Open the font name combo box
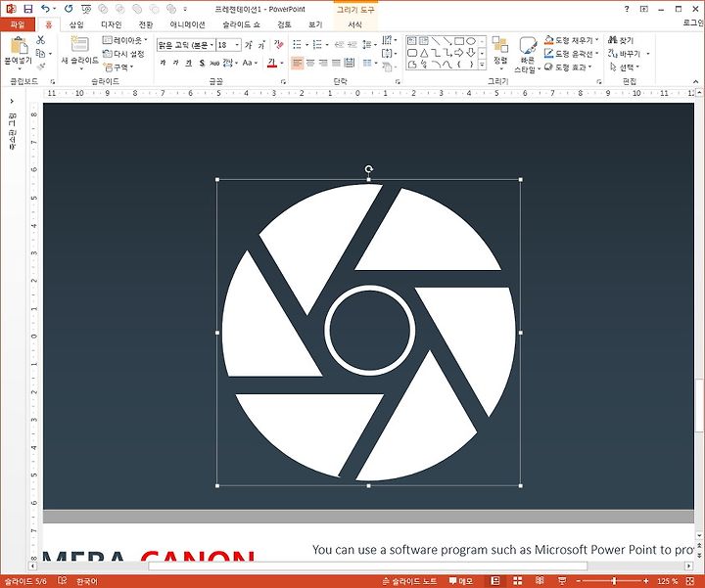 tap(186, 45)
